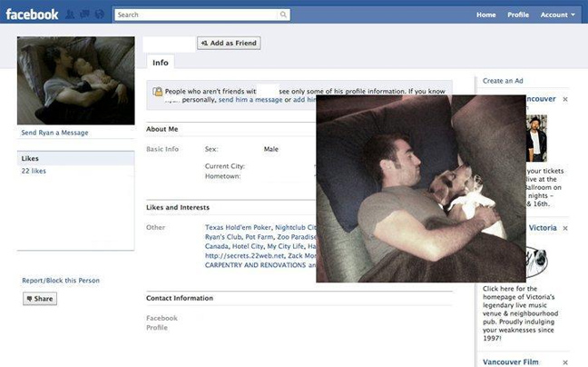This screenshot has height=367, width=588.
Task: Open http://secrets.22web.net link
Action: 244,255
